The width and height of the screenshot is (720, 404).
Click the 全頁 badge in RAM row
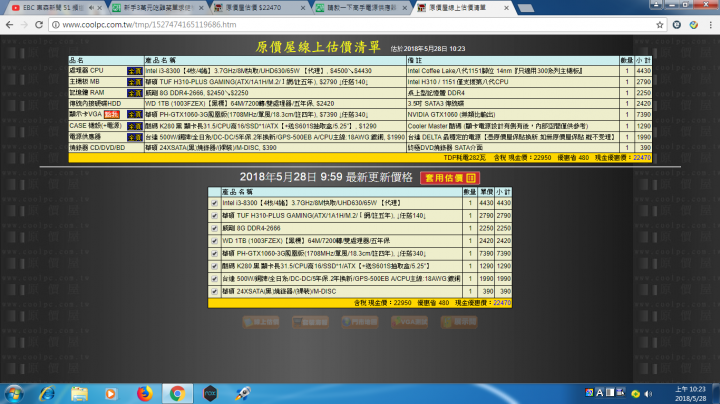pos(135,93)
